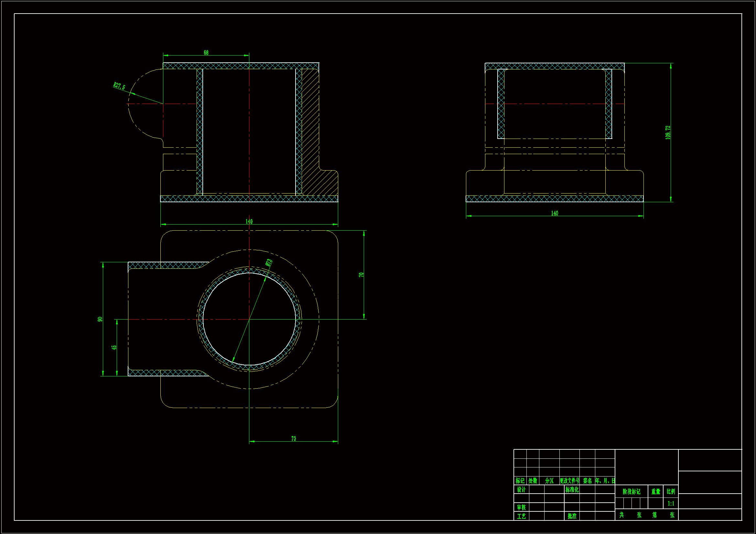Select the 68 dimension text

pyautogui.click(x=206, y=53)
